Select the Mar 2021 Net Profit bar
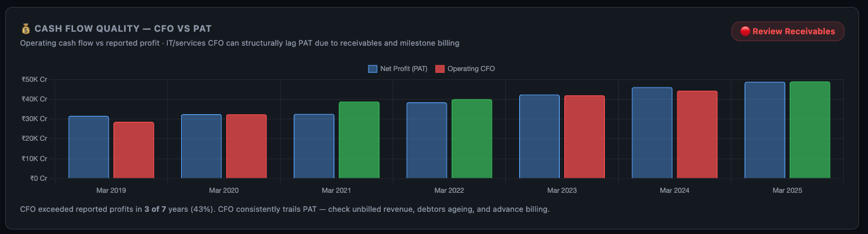The image size is (868, 234). point(314,146)
